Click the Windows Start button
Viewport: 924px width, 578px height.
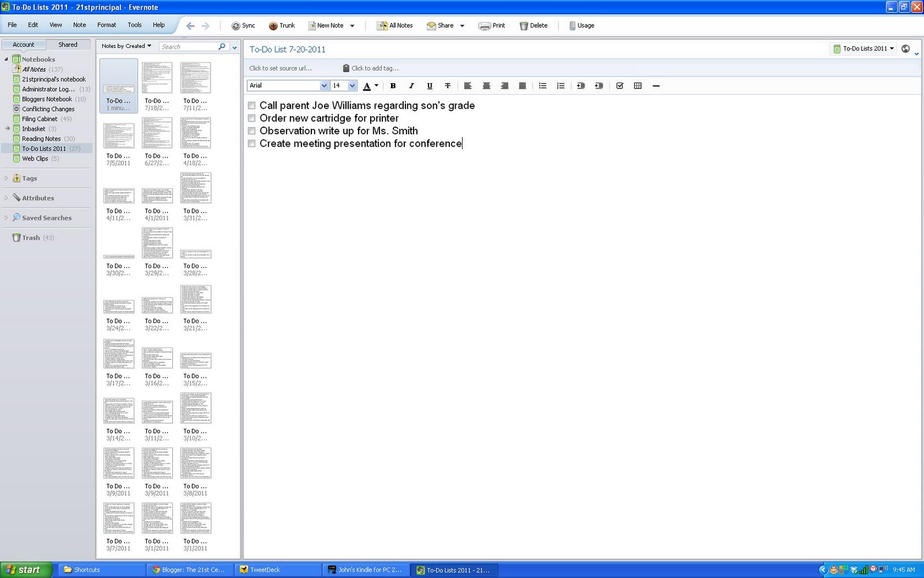[27, 569]
